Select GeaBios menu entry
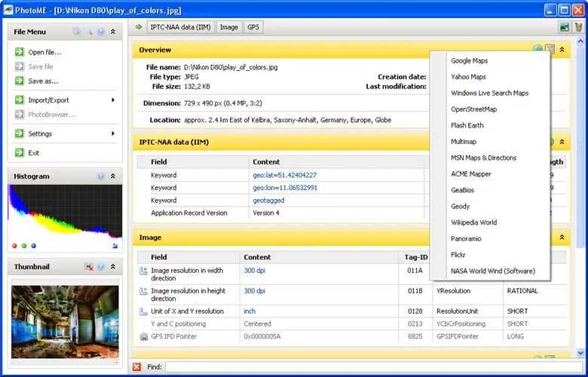This screenshot has height=377, width=588. [490, 190]
